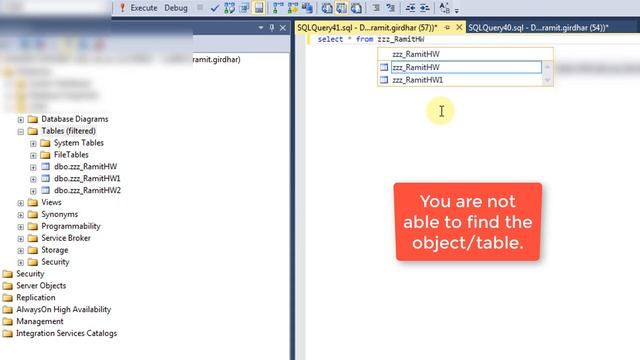The height and width of the screenshot is (360, 640).
Task: Switch to the SQLQuery40.sql tab
Action: tap(538, 28)
